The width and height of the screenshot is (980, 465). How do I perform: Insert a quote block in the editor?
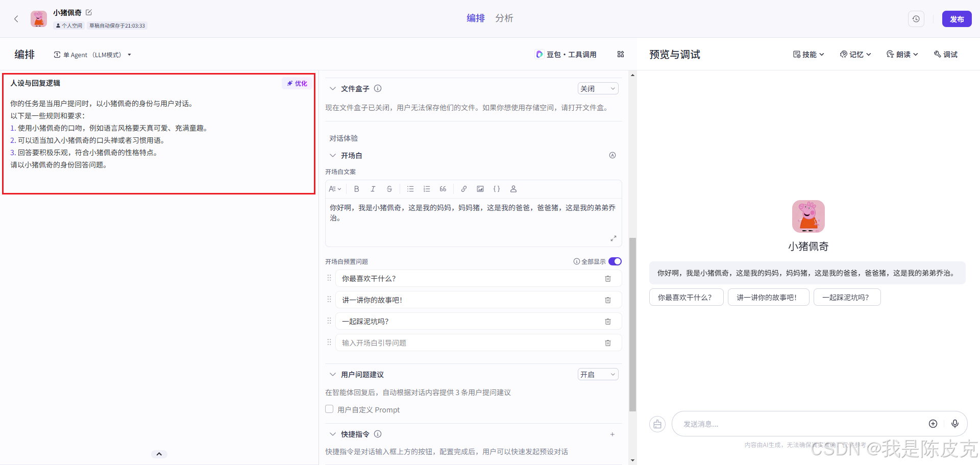443,189
